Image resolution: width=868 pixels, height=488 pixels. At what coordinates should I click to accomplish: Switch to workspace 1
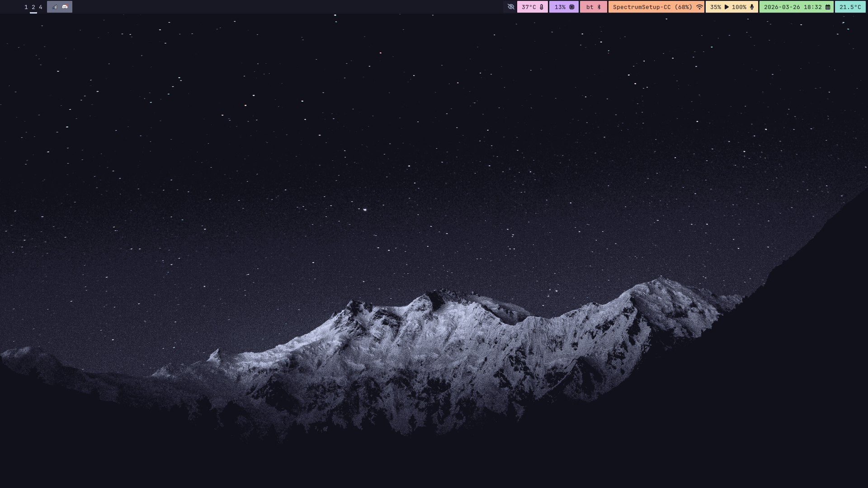26,7
